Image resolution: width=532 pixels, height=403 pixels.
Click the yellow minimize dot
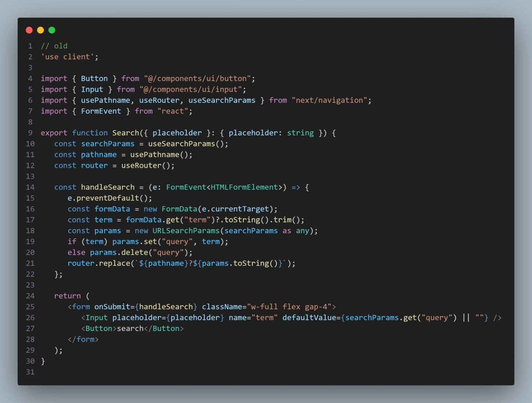point(40,30)
